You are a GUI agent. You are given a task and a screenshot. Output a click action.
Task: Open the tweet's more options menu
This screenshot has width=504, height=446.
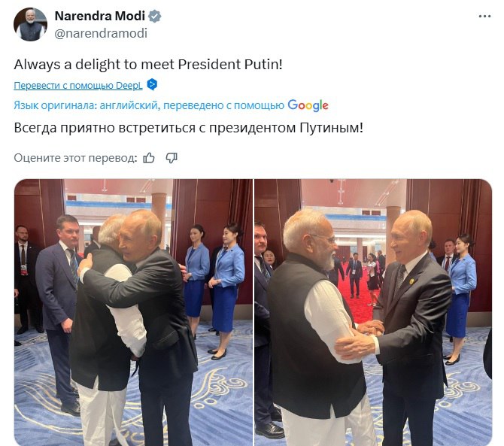pos(484,16)
